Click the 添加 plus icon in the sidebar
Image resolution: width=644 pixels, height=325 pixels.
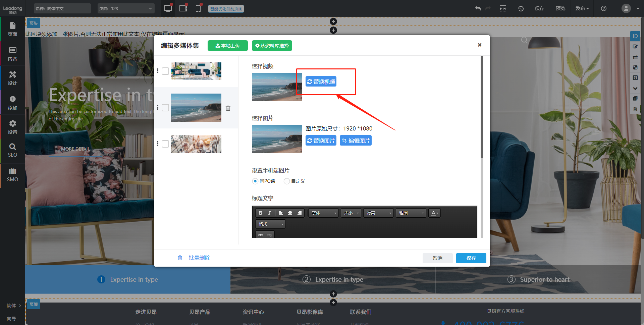tap(12, 102)
